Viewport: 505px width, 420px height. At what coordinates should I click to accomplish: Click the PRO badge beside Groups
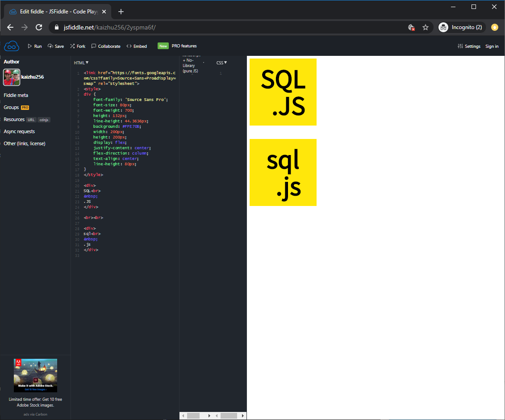pyautogui.click(x=25, y=108)
